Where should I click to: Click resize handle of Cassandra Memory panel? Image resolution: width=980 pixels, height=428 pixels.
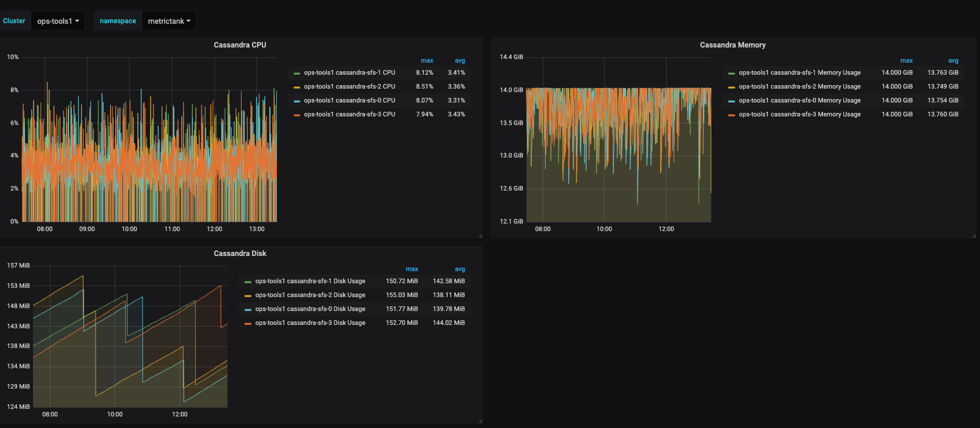click(x=974, y=236)
